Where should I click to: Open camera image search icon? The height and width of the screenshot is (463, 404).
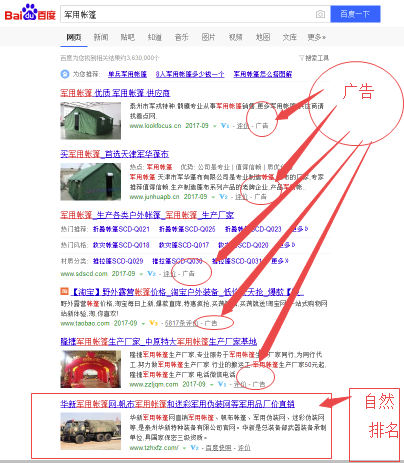point(320,14)
